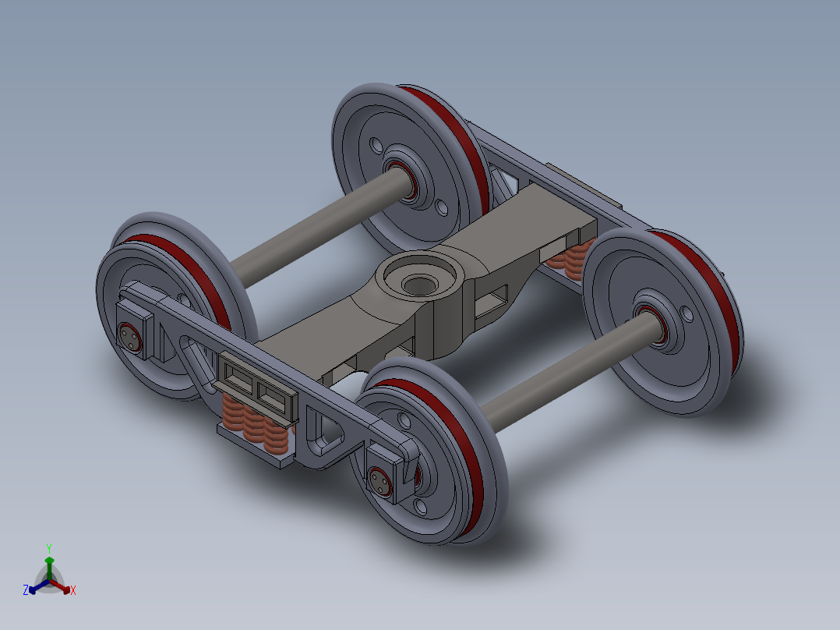Click the red X axis arrow
840x630 pixels.
pyautogui.click(x=67, y=590)
